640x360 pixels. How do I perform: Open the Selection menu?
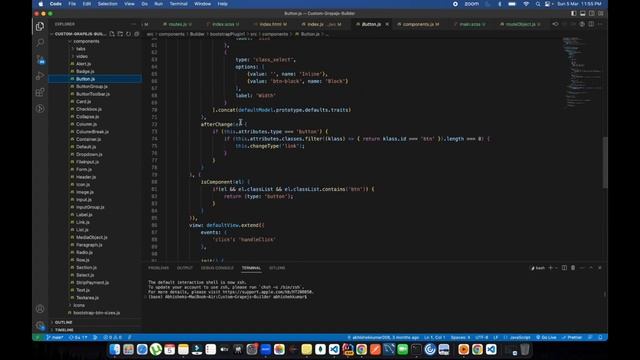click(x=107, y=4)
